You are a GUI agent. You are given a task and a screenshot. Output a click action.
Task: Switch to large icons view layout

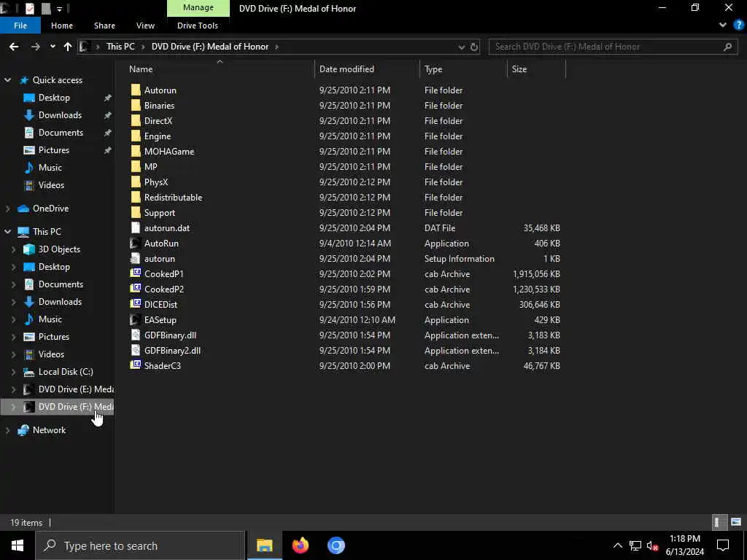tap(736, 522)
